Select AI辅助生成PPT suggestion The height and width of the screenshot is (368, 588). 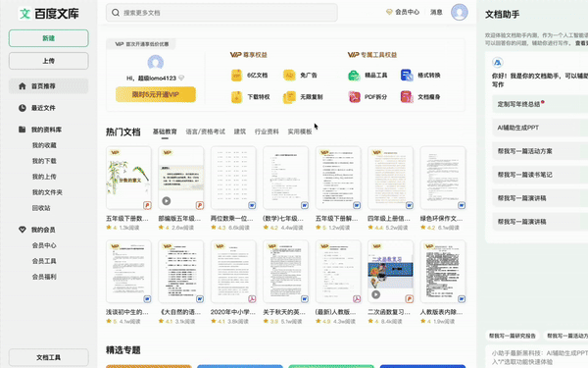point(540,128)
